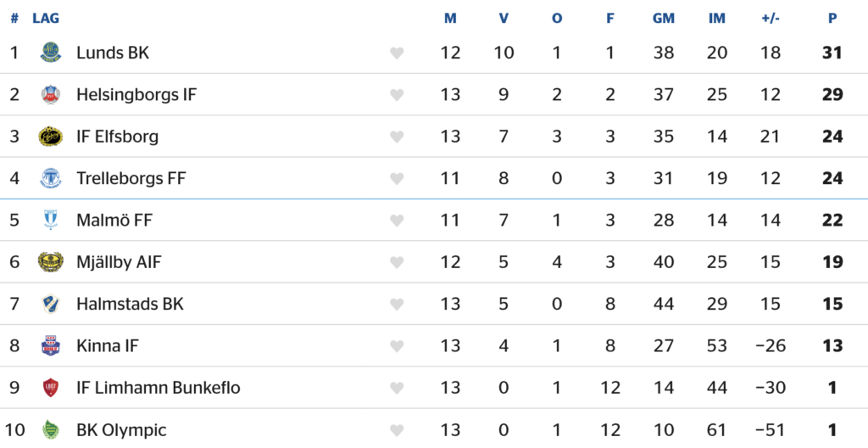
Task: Sort table by the P column header
Action: pos(832,19)
